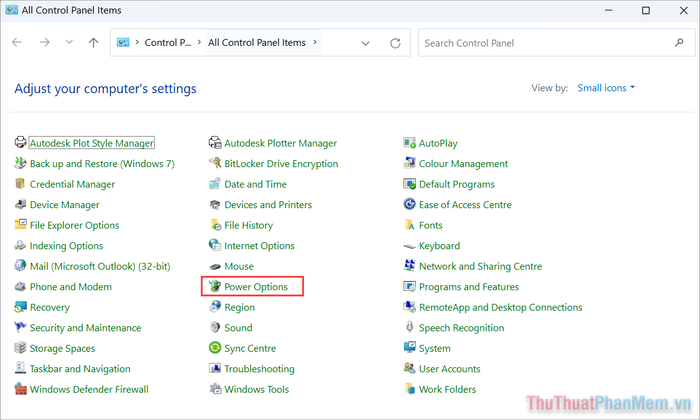Open the Programs and Features link

pos(469,287)
